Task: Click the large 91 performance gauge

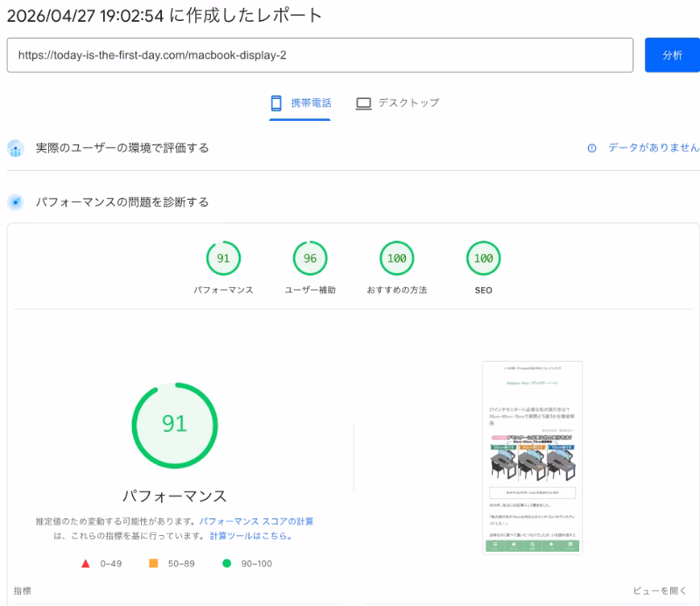Action: pyautogui.click(x=174, y=424)
